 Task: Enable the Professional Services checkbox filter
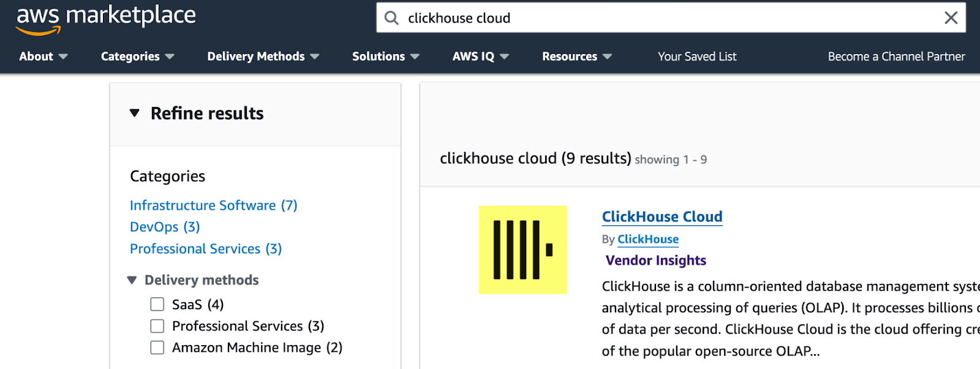(157, 326)
